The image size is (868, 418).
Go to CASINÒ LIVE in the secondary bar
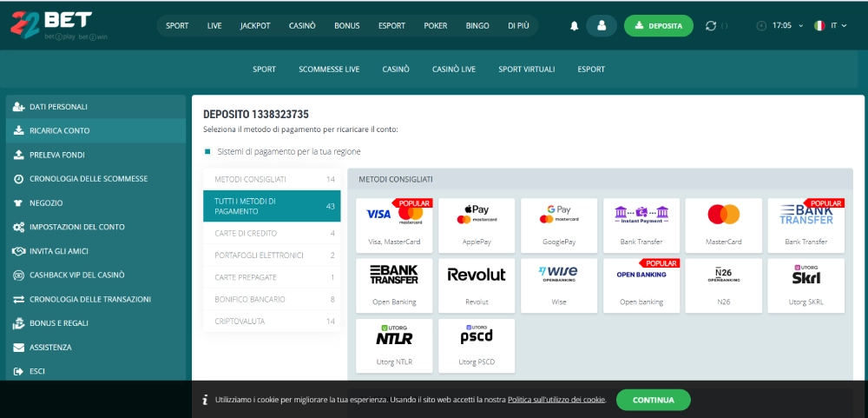tap(454, 70)
